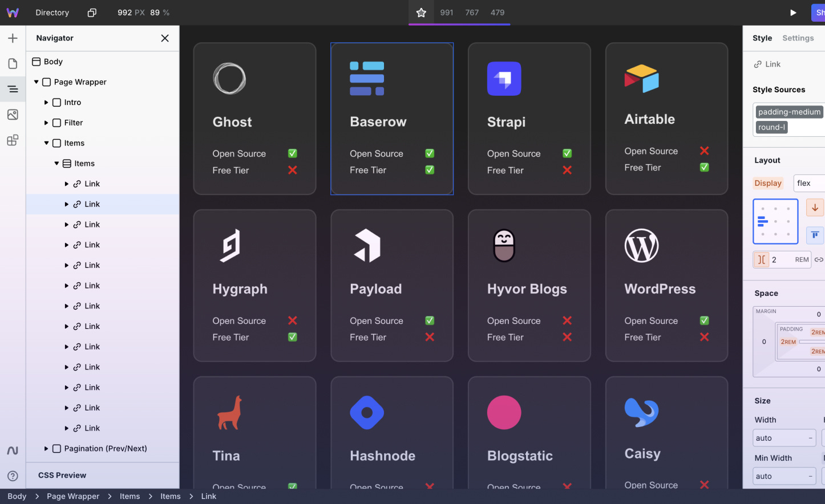Expand the Intro node
This screenshot has width=825, height=504.
click(46, 103)
